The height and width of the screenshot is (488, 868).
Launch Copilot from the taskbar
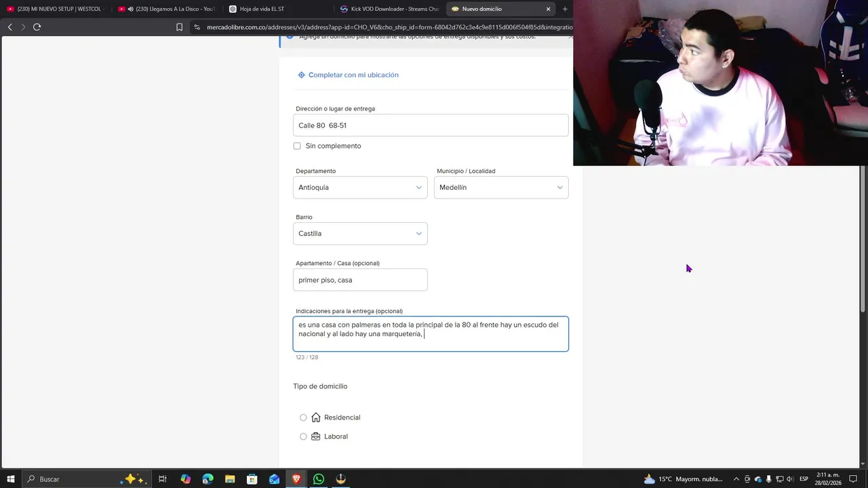[x=185, y=479]
